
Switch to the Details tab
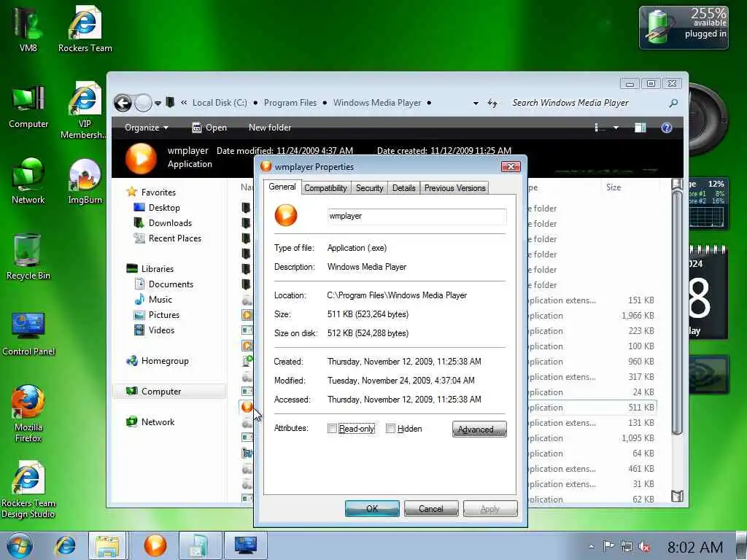coord(403,188)
